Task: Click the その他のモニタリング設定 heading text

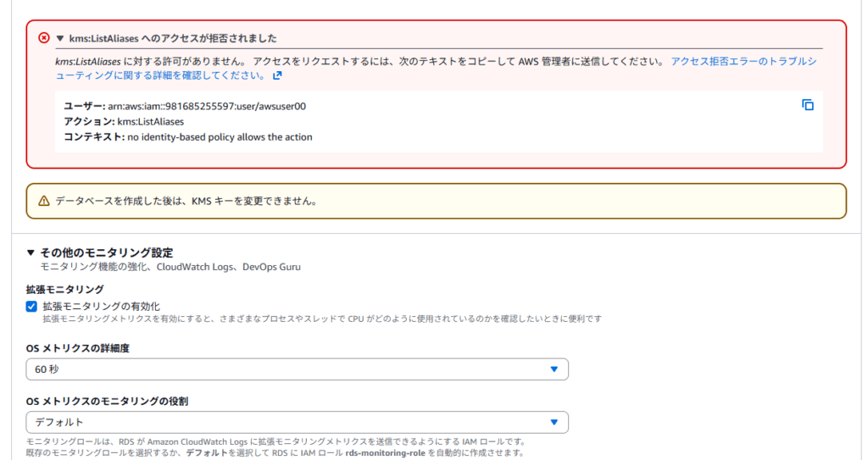Action: pyautogui.click(x=107, y=252)
